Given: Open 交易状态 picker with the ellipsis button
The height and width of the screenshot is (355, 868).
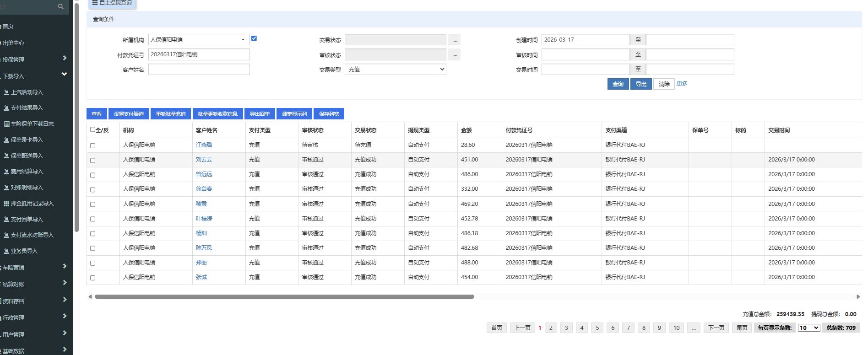Looking at the screenshot, I should pyautogui.click(x=455, y=40).
